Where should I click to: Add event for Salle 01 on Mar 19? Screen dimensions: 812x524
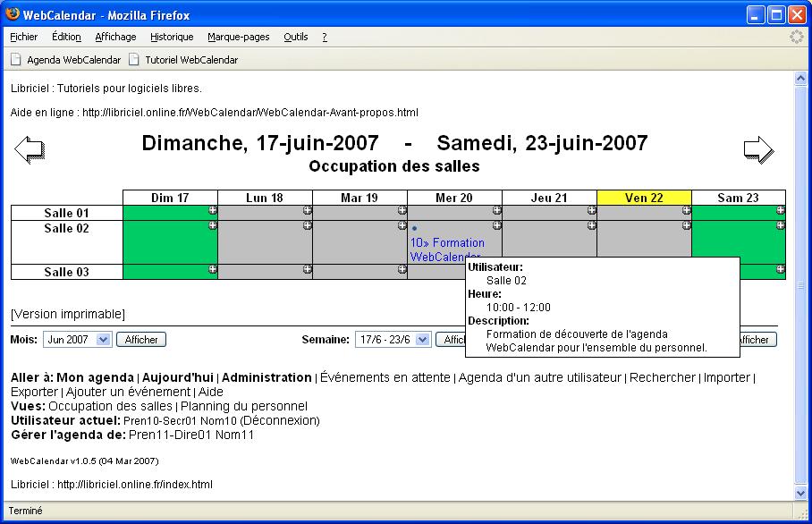(402, 210)
